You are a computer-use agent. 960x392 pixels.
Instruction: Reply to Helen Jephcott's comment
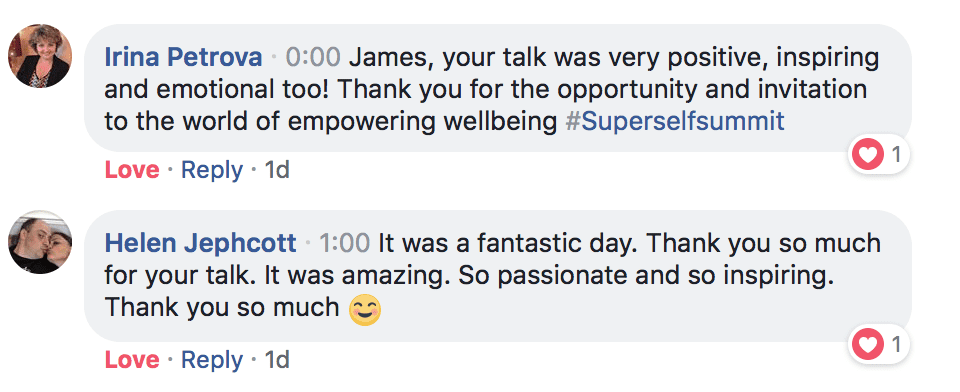point(212,360)
